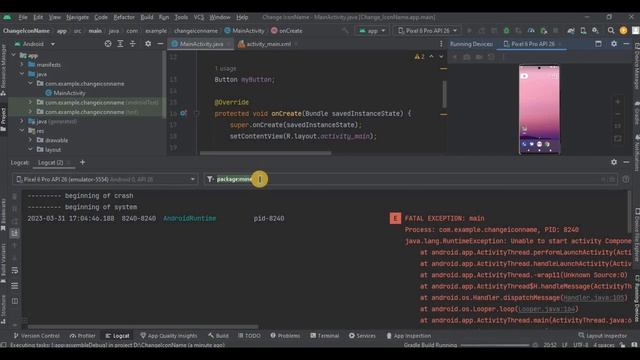Click the emulator take screenshot camera icon
The width and height of the screenshot is (640, 360).
point(467,57)
